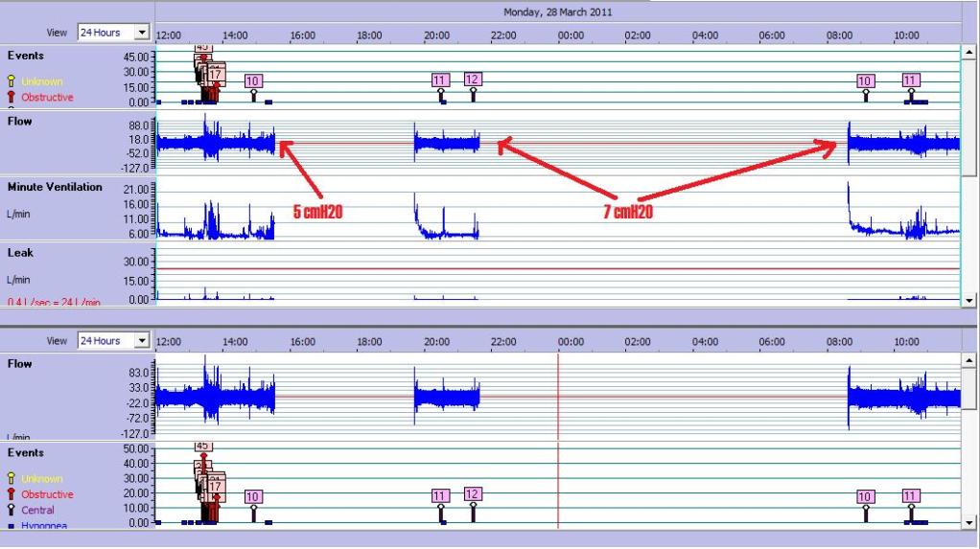980x549 pixels.
Task: Select event marker 12 in the top Events graph
Action: [472, 80]
